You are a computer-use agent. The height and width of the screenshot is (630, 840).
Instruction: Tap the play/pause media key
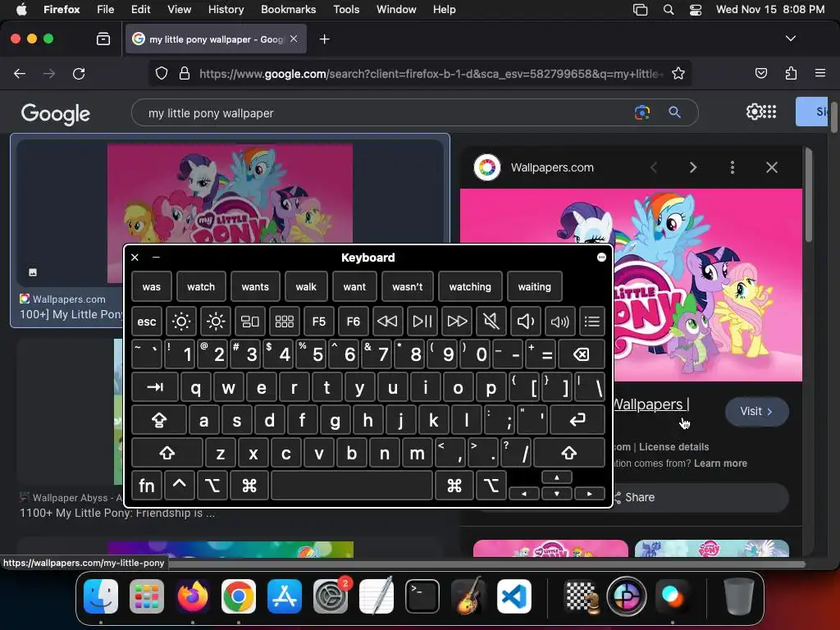point(422,322)
